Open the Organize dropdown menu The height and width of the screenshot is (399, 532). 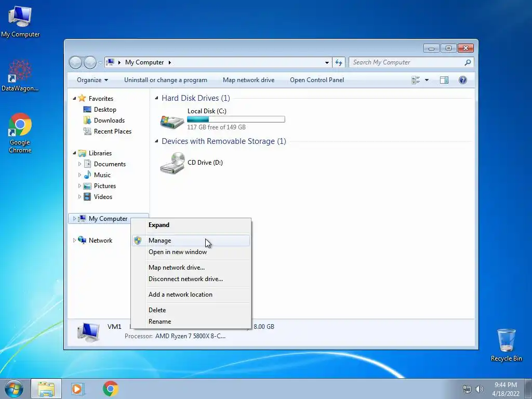pyautogui.click(x=92, y=80)
